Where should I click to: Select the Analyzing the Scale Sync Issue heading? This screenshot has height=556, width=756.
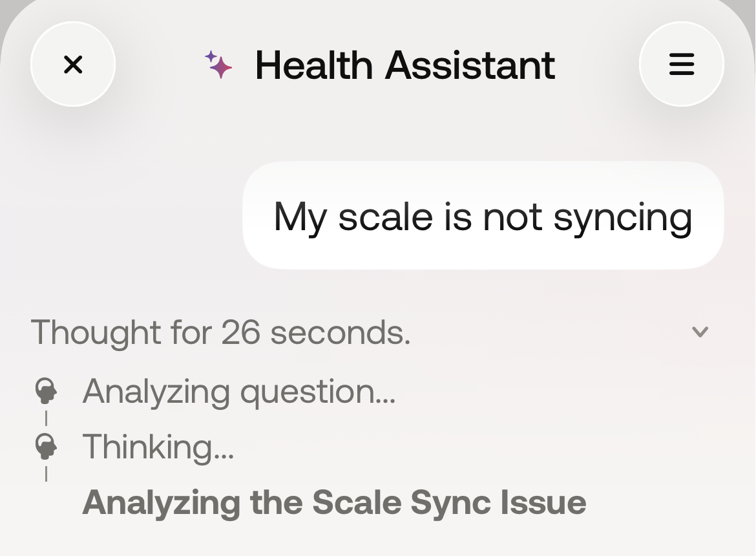334,503
